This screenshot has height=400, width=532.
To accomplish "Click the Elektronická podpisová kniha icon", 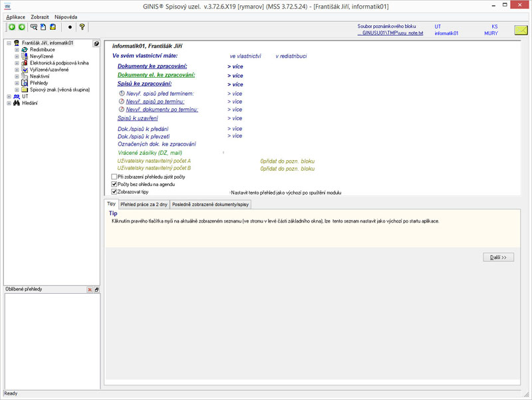I will click(25, 63).
